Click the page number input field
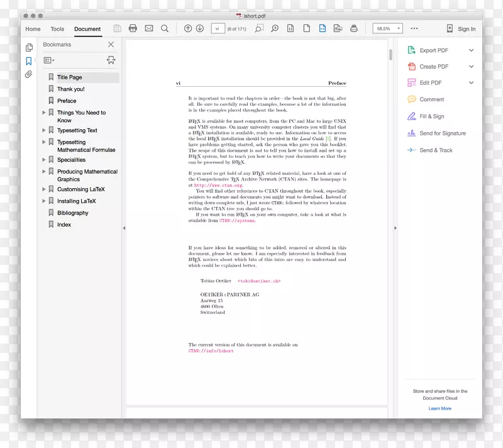 point(217,28)
